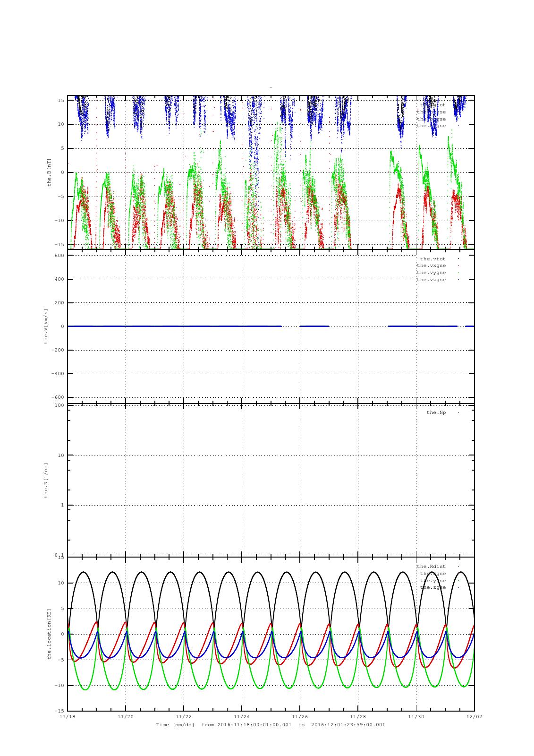Select the 11/30 date tick label
This screenshot has height=756, width=534.
click(x=416, y=716)
